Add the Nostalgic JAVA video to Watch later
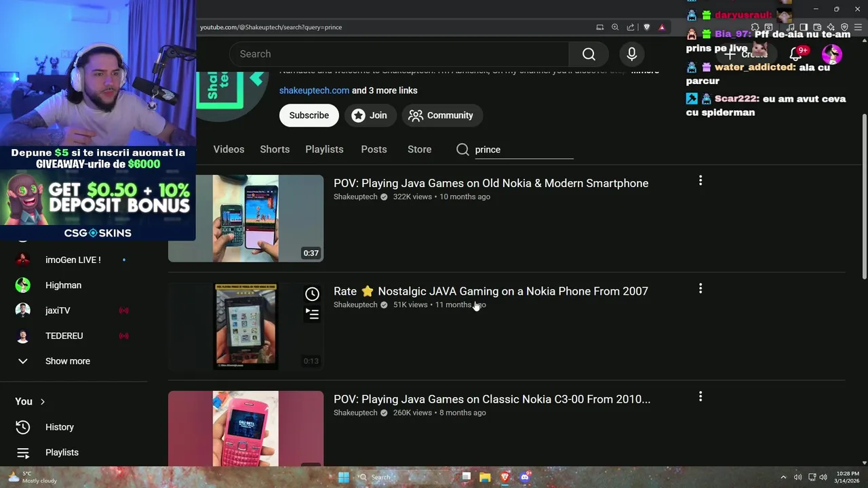The image size is (868, 488). [312, 294]
